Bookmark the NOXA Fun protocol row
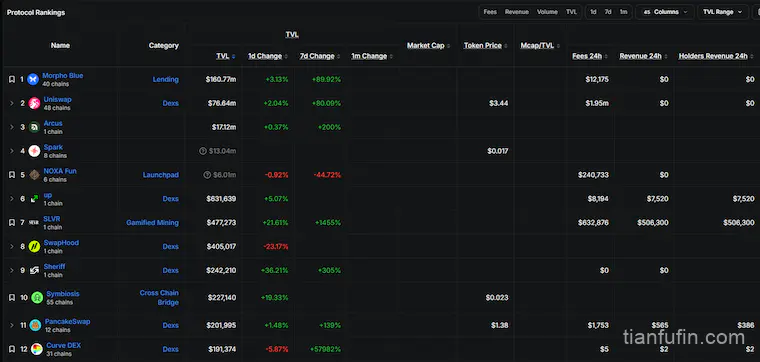 pos(12,175)
